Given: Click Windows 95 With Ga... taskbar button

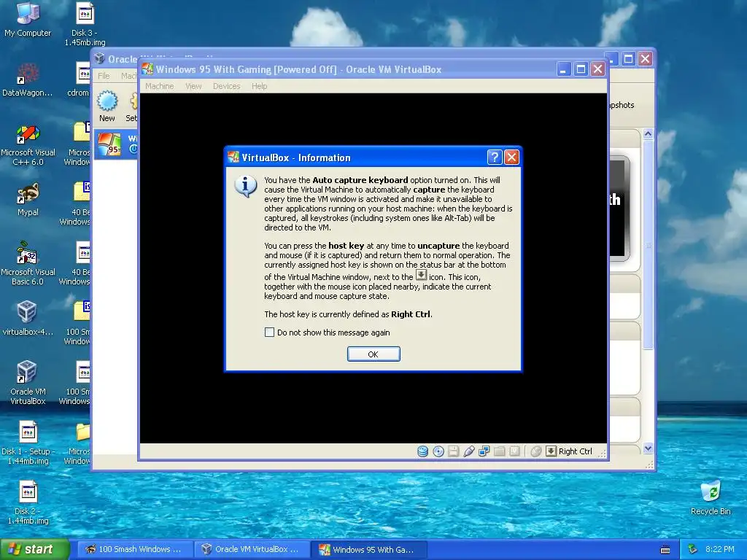Looking at the screenshot, I should 368,550.
